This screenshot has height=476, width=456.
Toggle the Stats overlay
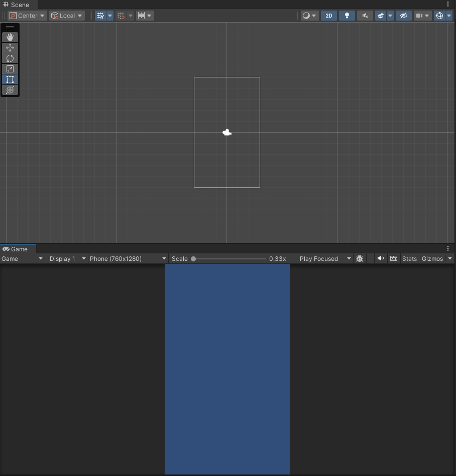410,259
